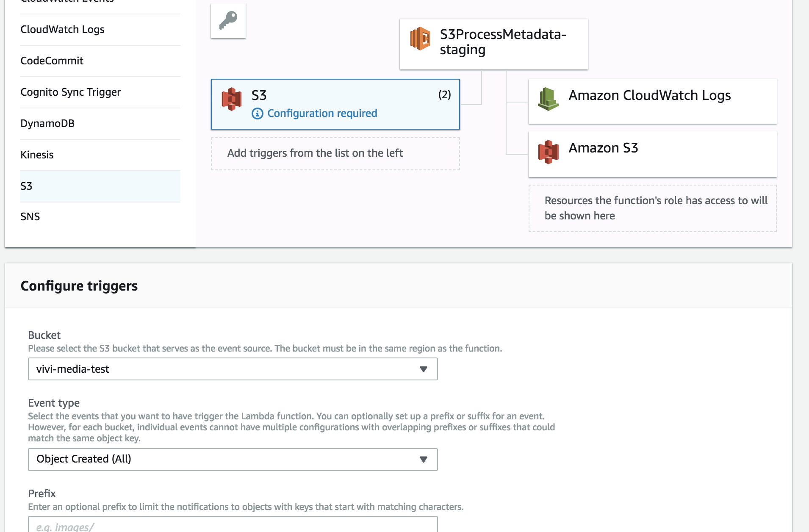This screenshot has height=532, width=809.
Task: Choose DynamoDB as a trigger
Action: tap(47, 124)
